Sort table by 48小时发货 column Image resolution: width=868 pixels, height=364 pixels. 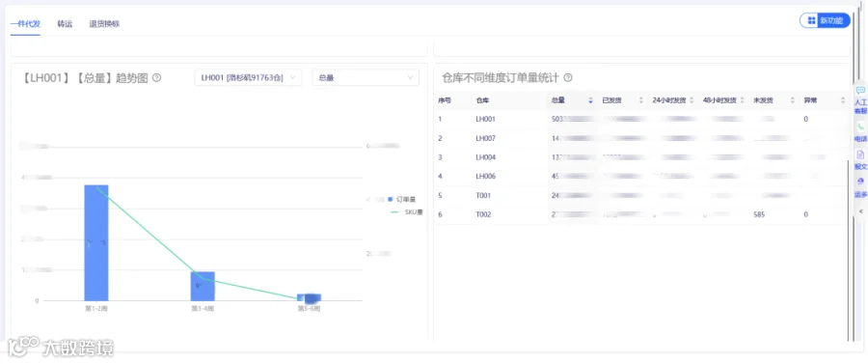742,100
